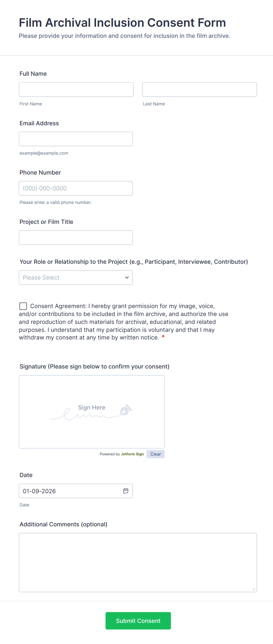Click the Project or Film Title field
The image size is (273, 644).
(76, 237)
